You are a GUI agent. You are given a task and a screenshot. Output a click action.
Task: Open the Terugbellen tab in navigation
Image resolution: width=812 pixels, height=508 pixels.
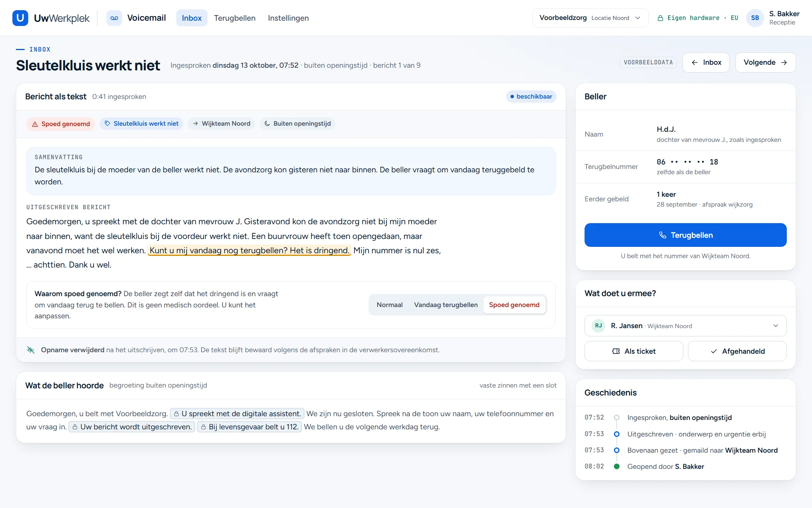coord(235,18)
